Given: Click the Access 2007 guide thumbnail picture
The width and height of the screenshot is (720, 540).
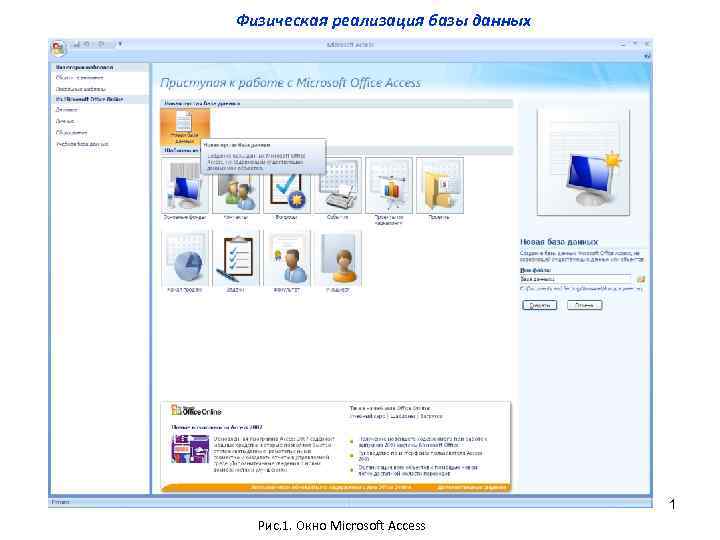Looking at the screenshot, I should tap(190, 449).
